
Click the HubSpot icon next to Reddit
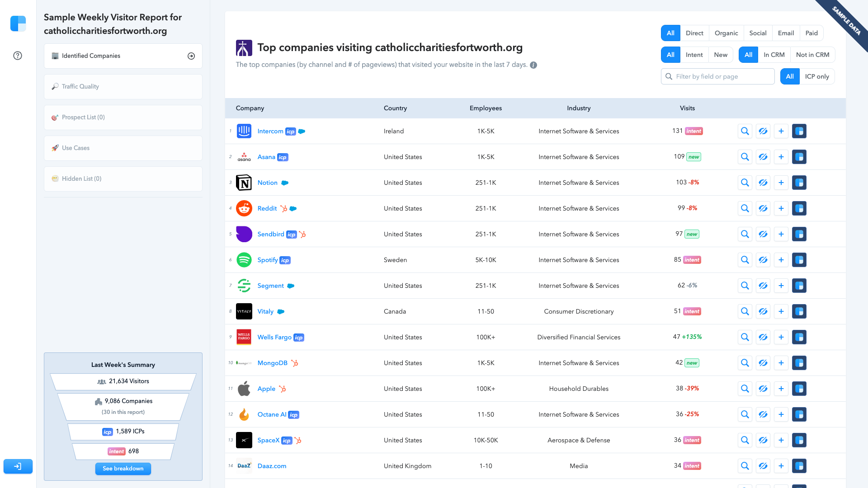click(x=283, y=208)
